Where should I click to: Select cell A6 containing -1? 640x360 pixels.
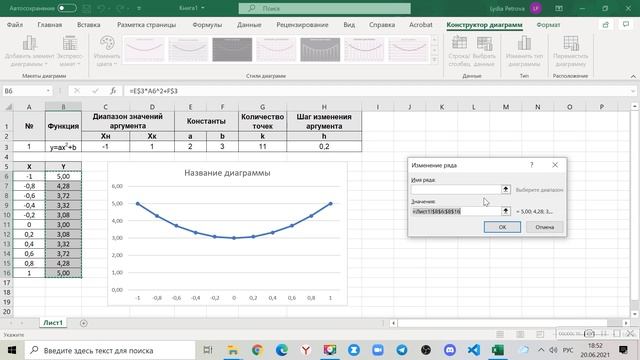coord(29,176)
